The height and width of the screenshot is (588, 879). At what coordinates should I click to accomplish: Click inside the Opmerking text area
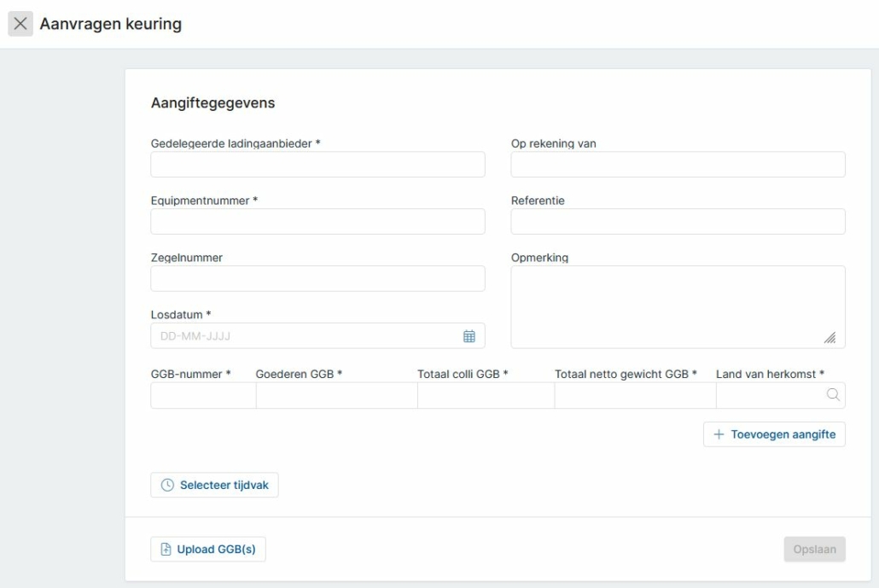coord(678,307)
